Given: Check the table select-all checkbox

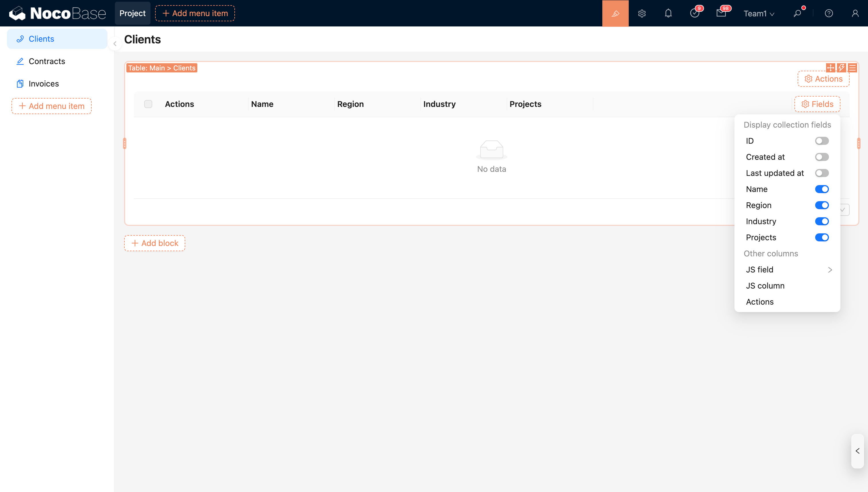Looking at the screenshot, I should pyautogui.click(x=148, y=104).
